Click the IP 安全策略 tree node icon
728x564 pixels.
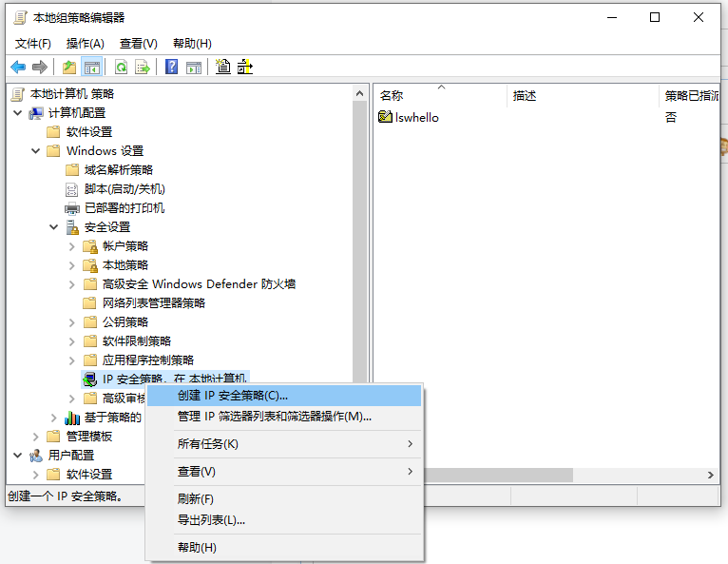(x=90, y=379)
